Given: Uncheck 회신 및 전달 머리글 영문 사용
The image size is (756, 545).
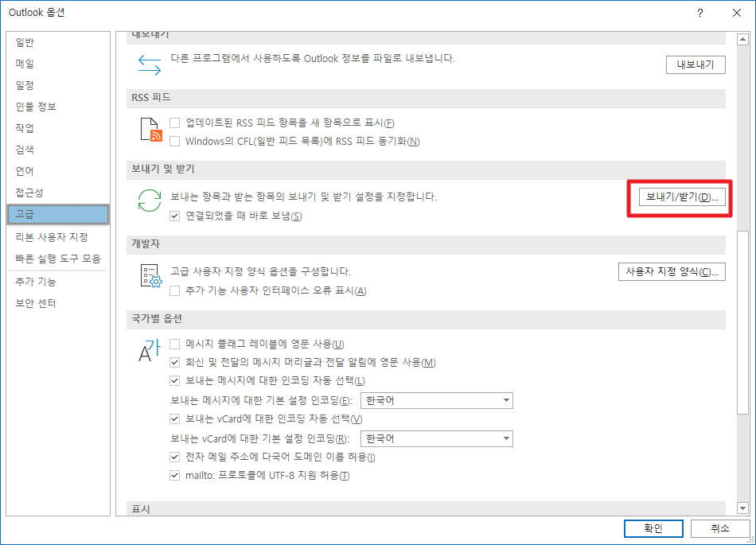Looking at the screenshot, I should click(x=175, y=362).
